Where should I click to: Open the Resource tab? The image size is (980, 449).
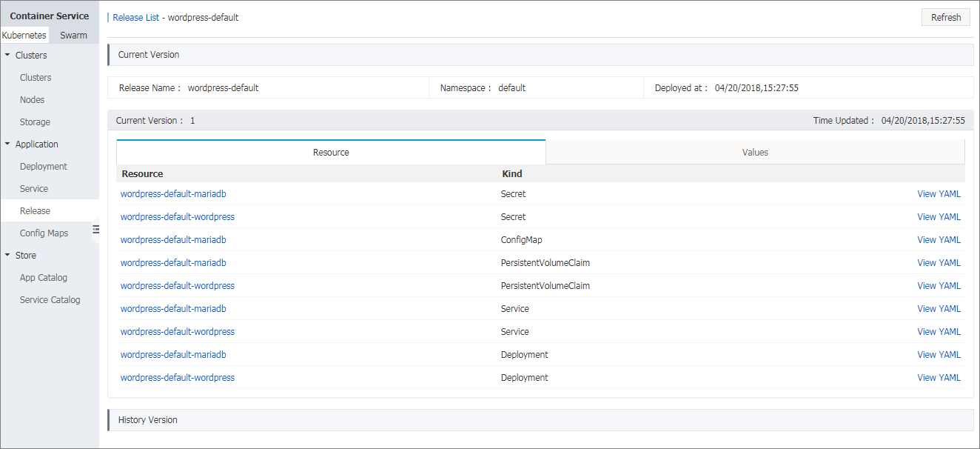tap(331, 152)
